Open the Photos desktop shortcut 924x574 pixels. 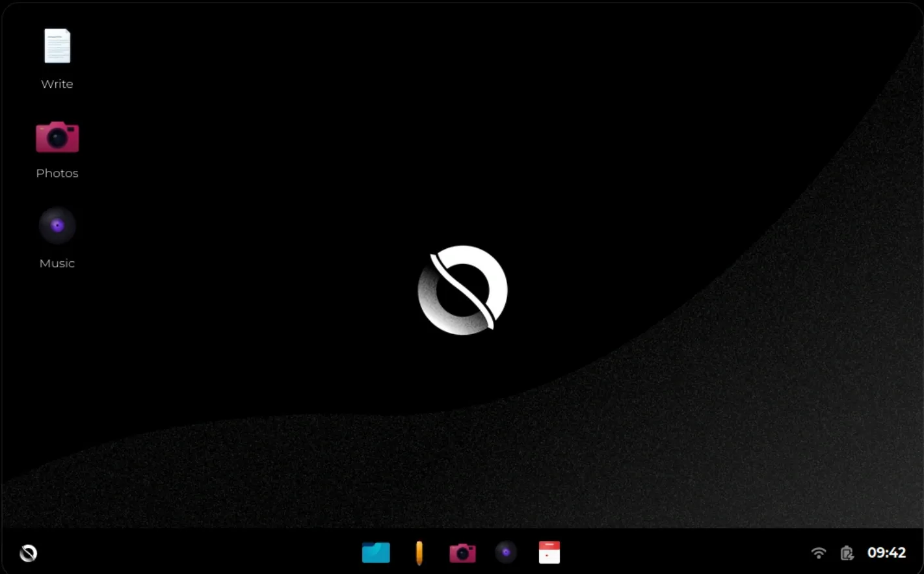pos(57,137)
